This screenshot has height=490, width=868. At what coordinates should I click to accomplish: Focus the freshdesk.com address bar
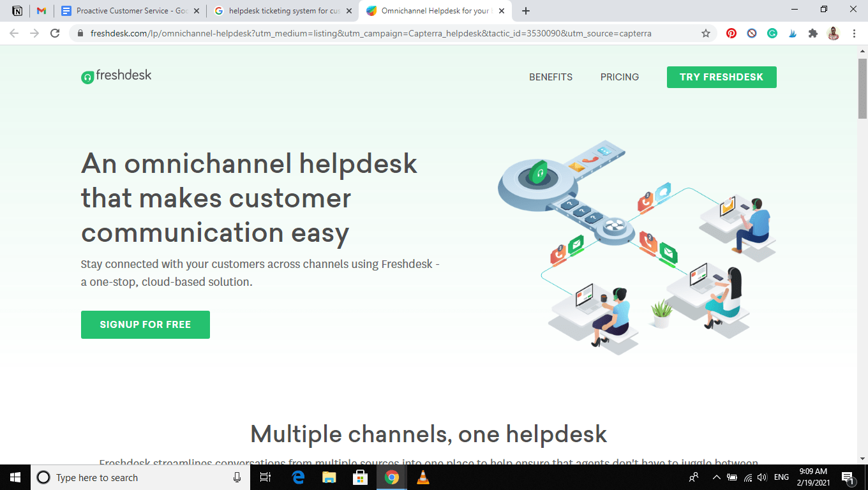pyautogui.click(x=370, y=33)
